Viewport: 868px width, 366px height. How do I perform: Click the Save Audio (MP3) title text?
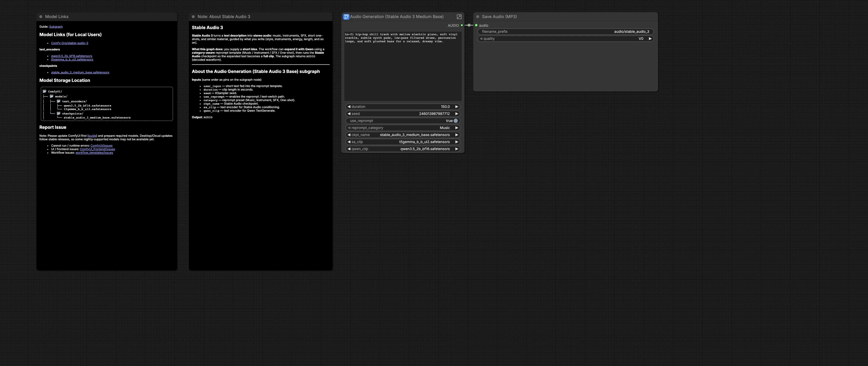coord(499,16)
